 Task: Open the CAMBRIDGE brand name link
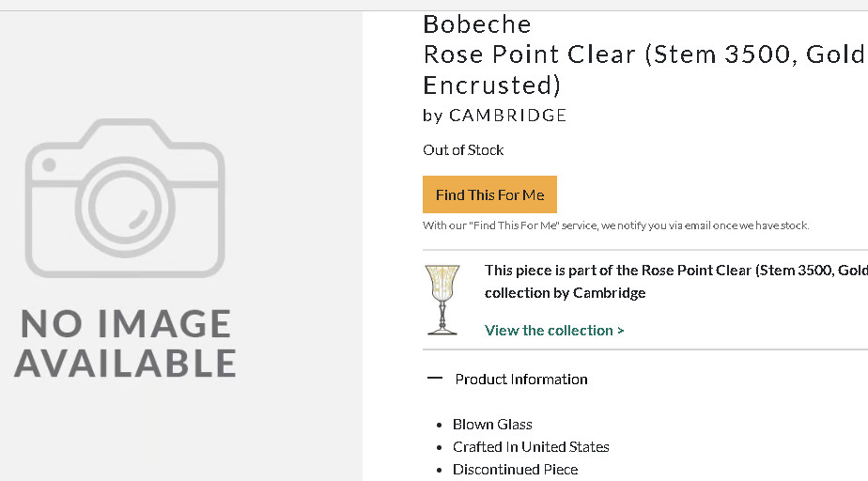coord(507,116)
